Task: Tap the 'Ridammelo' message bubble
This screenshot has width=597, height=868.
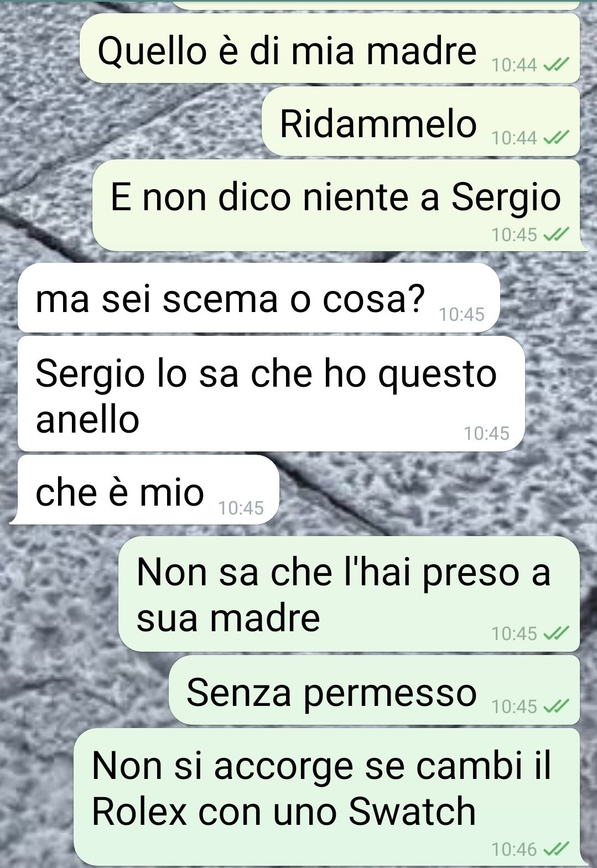Action: [421, 121]
